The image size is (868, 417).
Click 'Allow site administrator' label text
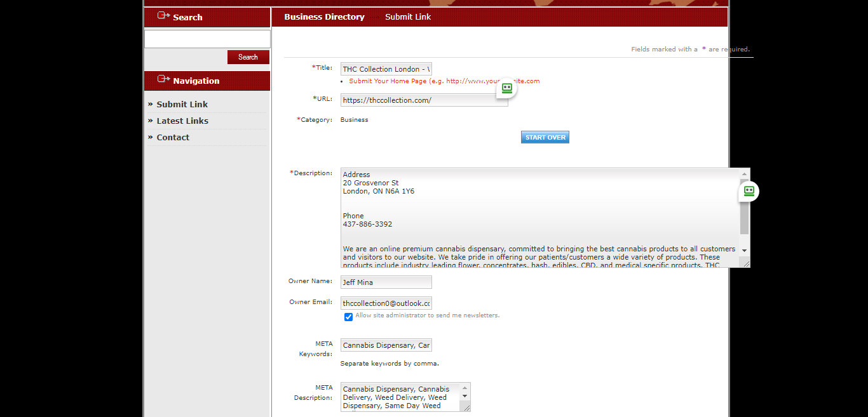point(427,315)
